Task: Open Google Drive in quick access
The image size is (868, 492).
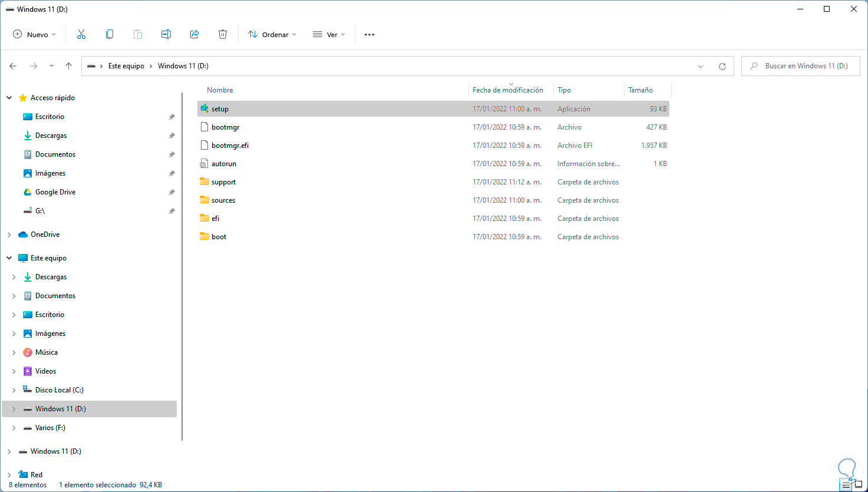Action: 55,192
